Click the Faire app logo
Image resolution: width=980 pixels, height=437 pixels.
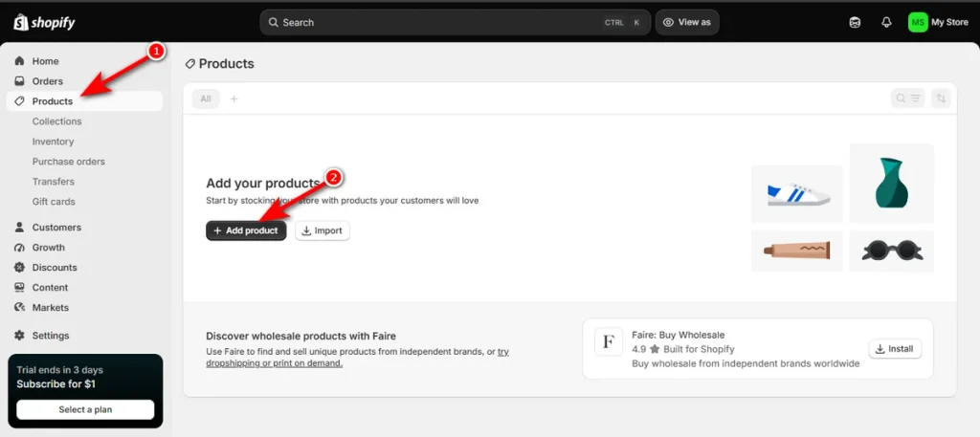(608, 341)
